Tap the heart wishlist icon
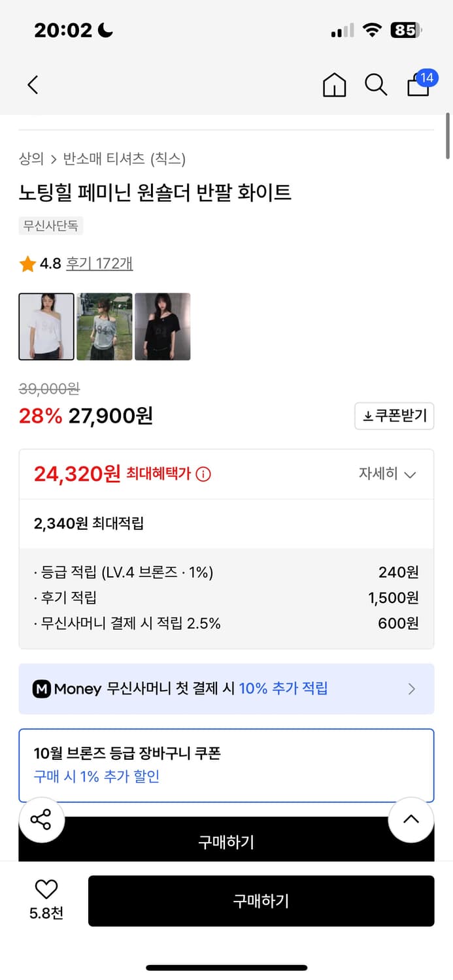The width and height of the screenshot is (453, 980). click(x=46, y=889)
